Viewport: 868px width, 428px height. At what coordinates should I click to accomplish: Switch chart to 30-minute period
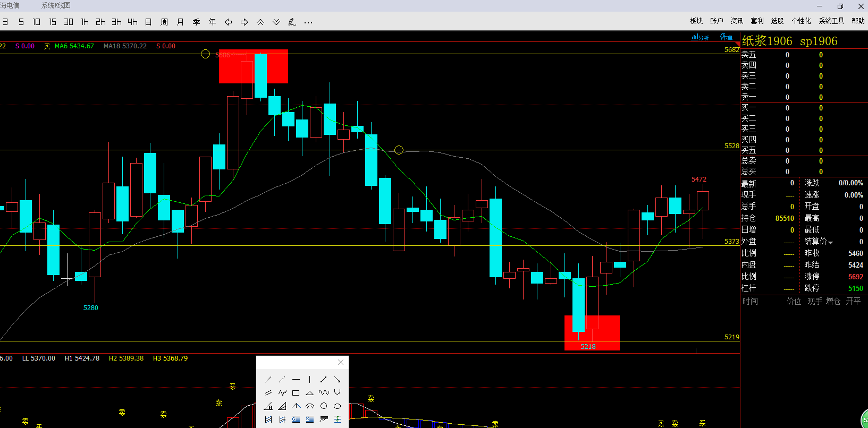[69, 22]
